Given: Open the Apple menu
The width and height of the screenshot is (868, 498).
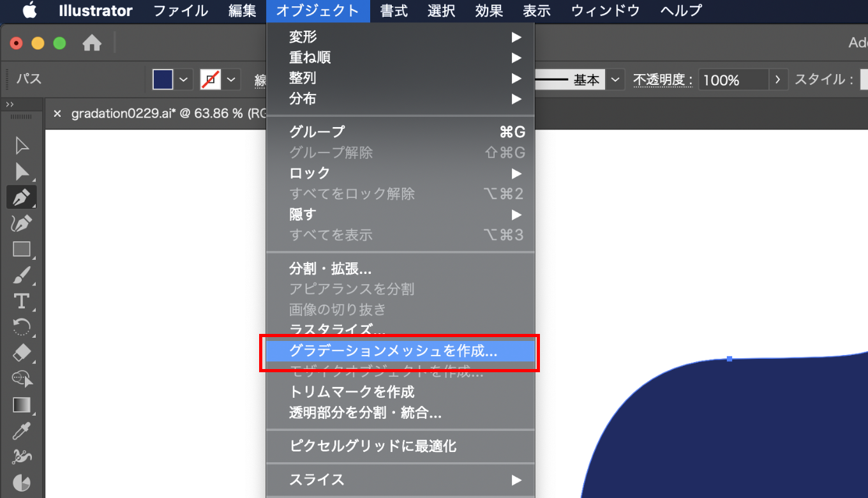Looking at the screenshot, I should pos(30,10).
